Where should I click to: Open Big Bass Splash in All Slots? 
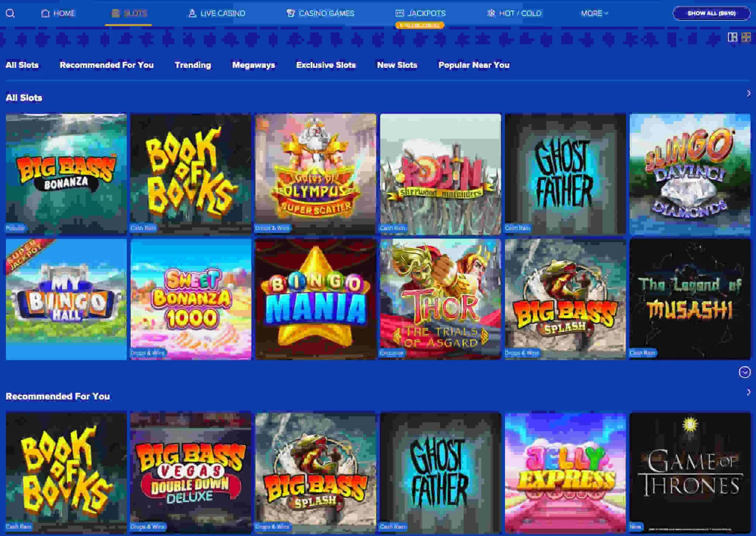coord(565,299)
